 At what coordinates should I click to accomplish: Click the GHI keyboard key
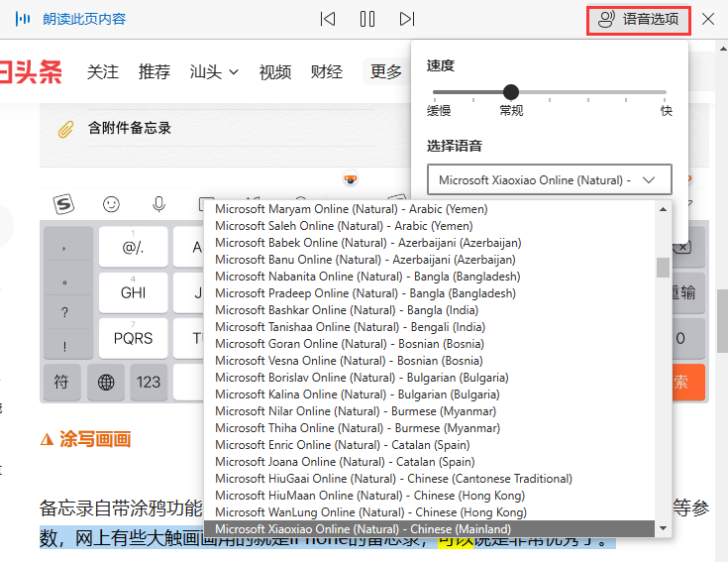[134, 292]
